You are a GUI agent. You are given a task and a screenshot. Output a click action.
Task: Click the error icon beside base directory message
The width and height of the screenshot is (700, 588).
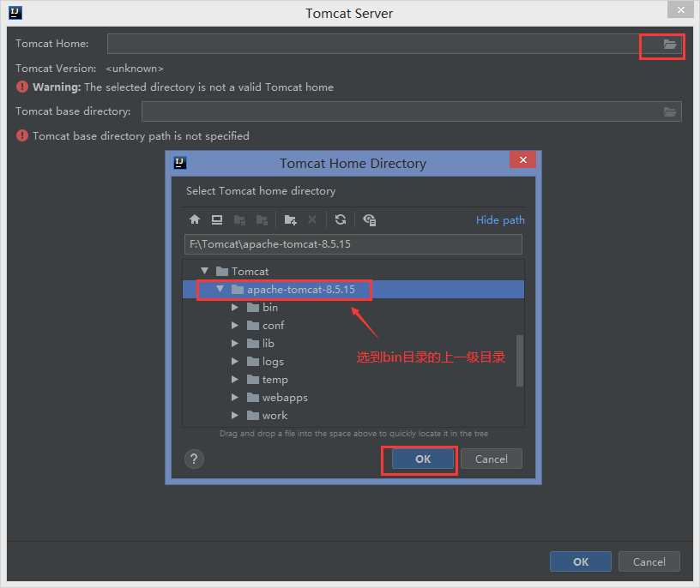[22, 135]
